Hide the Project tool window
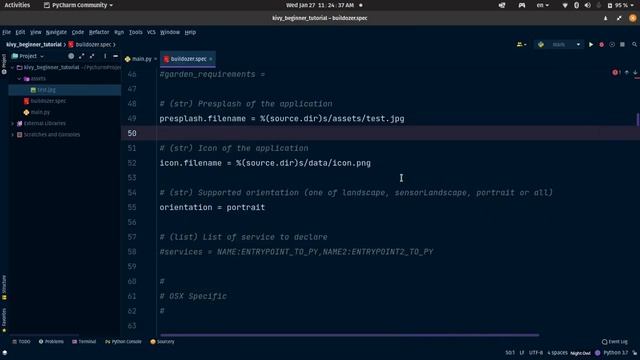640x360 pixels. coord(116,56)
